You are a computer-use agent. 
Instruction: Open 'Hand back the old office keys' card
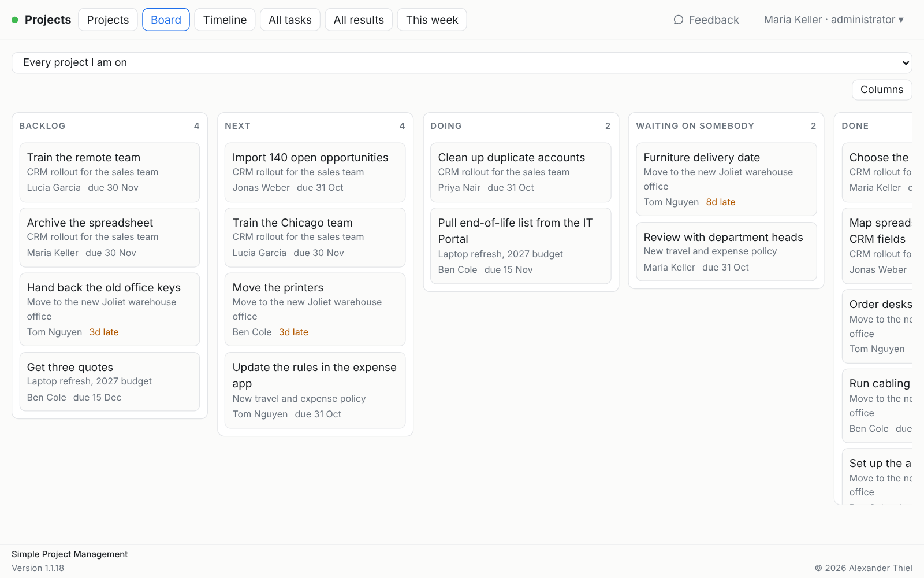coord(110,309)
